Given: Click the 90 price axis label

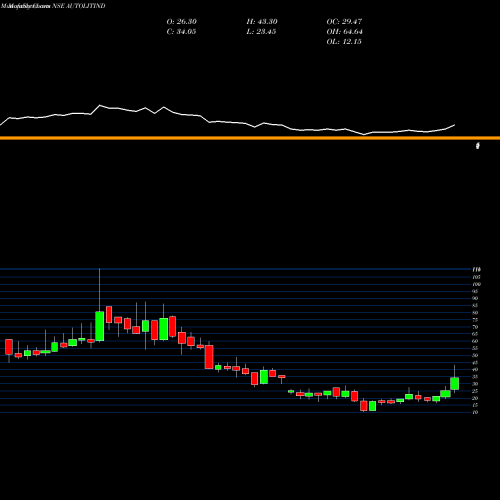Looking at the screenshot, I should tap(475, 298).
